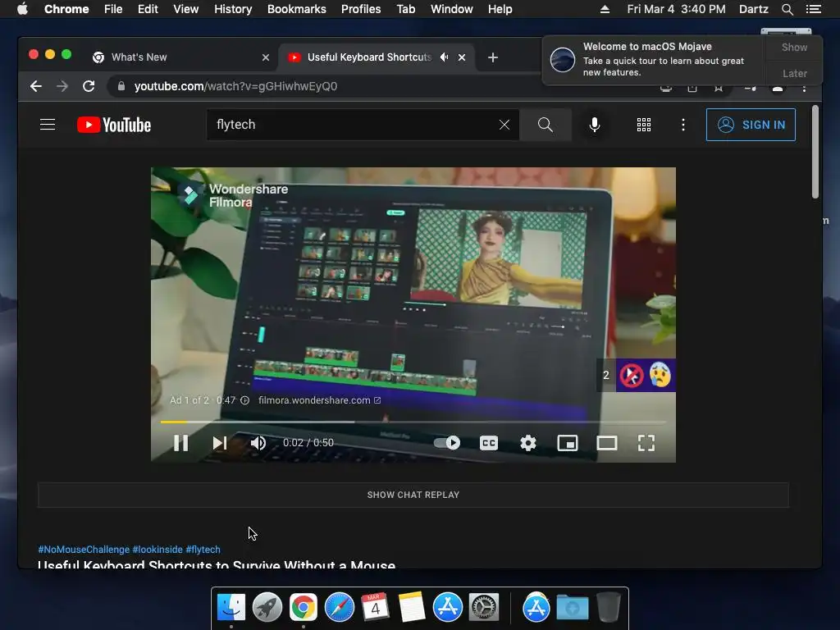Open Calendar from the Dock
This screenshot has width=840, height=630.
[x=375, y=608]
